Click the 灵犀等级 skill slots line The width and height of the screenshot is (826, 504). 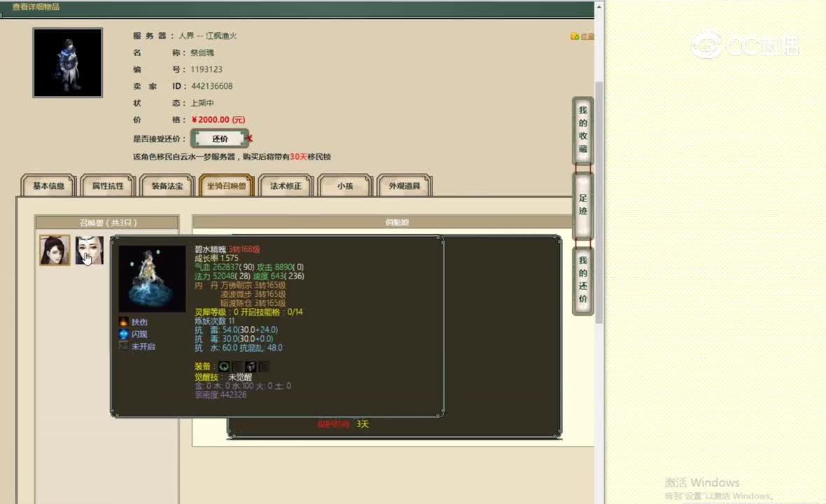tap(248, 311)
